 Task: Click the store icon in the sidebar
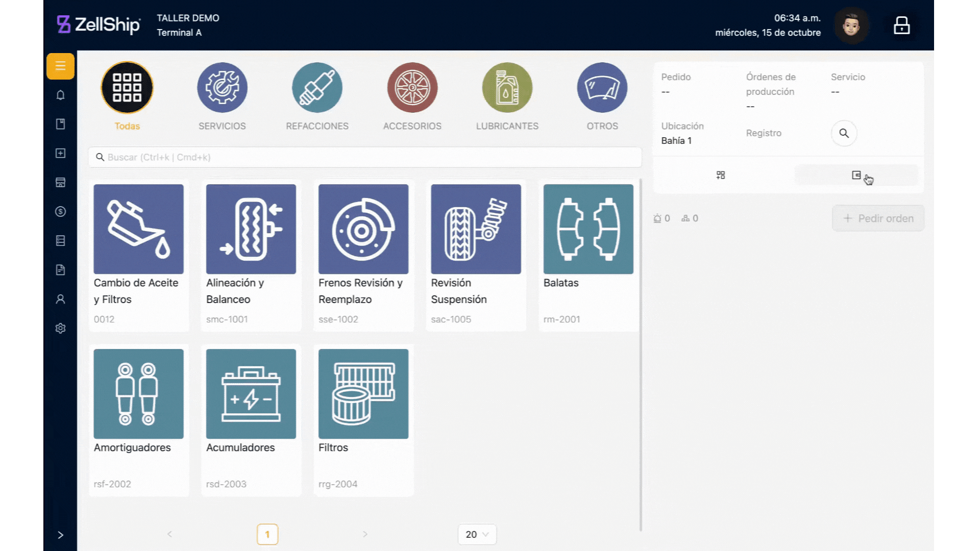60,182
